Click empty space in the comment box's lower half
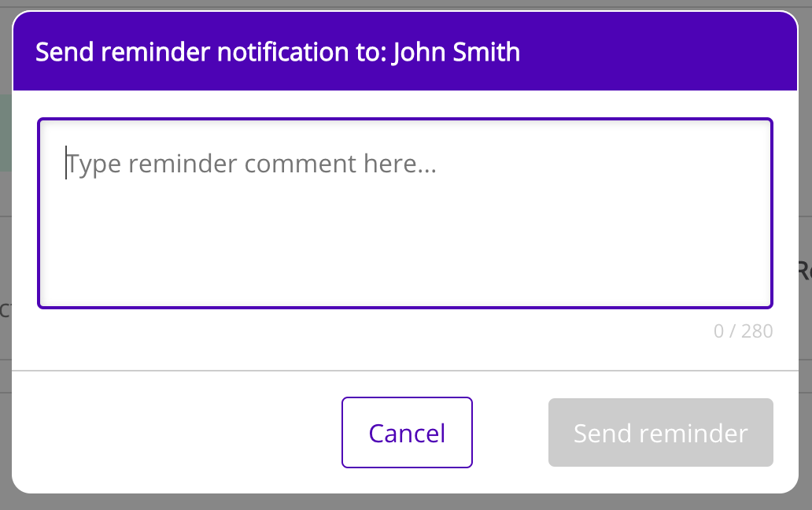 [x=405, y=260]
